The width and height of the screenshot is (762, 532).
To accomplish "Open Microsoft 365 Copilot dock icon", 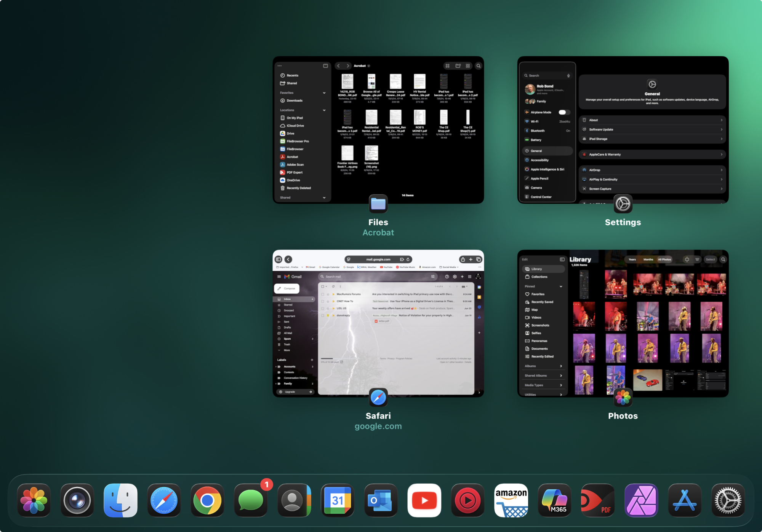I will pyautogui.click(x=554, y=500).
